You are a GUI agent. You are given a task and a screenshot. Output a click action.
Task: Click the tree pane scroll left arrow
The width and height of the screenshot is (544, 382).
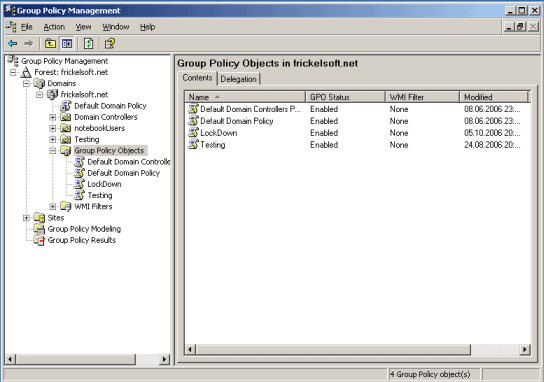point(10,359)
